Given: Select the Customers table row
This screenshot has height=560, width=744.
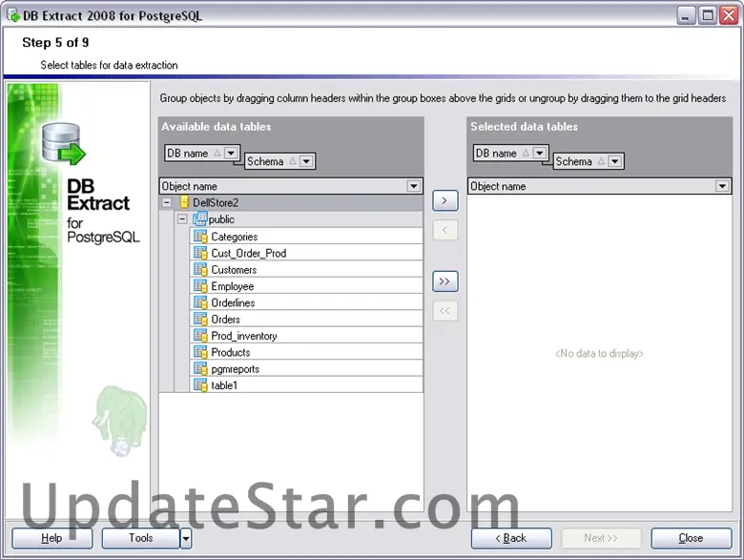Looking at the screenshot, I should pos(306,270).
